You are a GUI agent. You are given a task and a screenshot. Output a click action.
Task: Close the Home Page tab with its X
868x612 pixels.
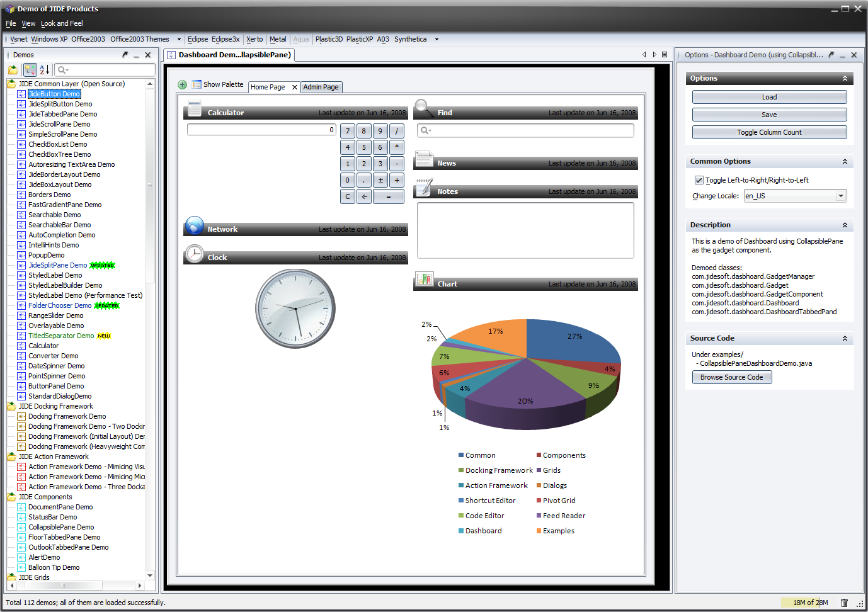click(294, 87)
